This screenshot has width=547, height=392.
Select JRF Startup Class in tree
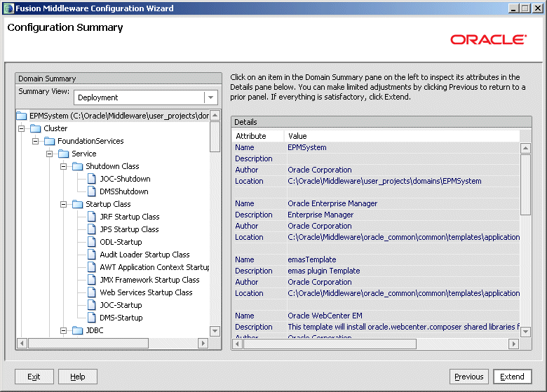click(129, 217)
